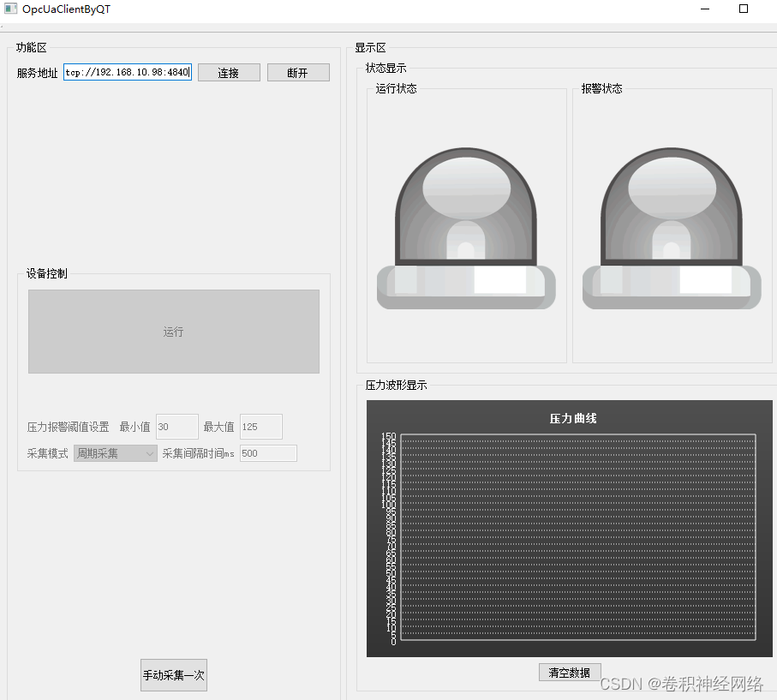Open the 周期采集 collection mode dropdown
This screenshot has width=777, height=700.
point(116,453)
